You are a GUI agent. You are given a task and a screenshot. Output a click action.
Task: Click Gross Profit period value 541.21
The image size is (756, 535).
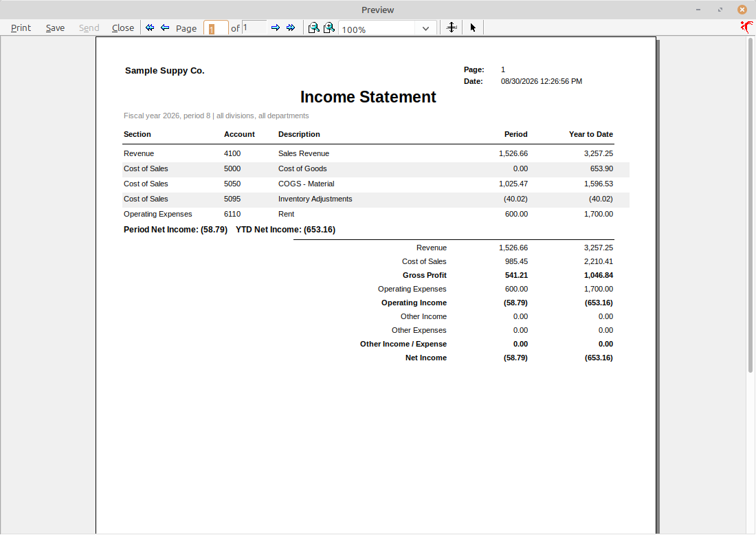516,275
